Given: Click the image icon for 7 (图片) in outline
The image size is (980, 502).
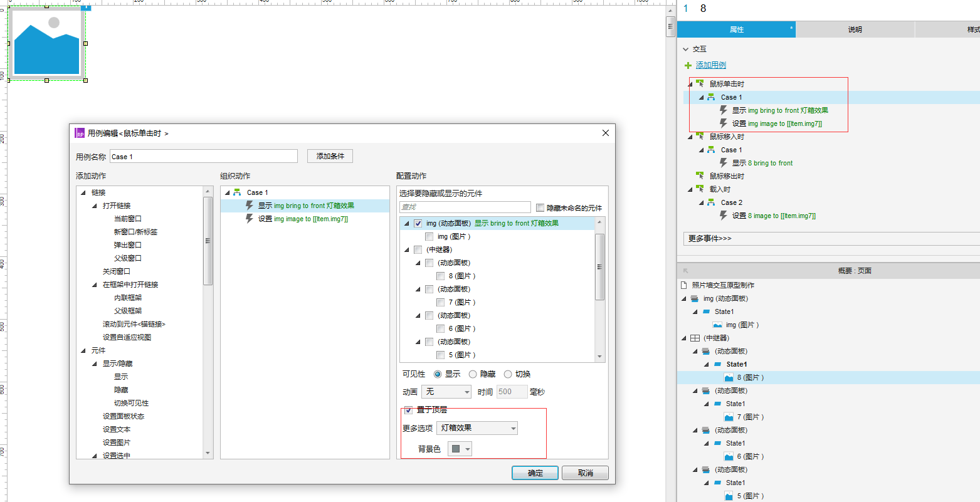Looking at the screenshot, I should coord(729,417).
